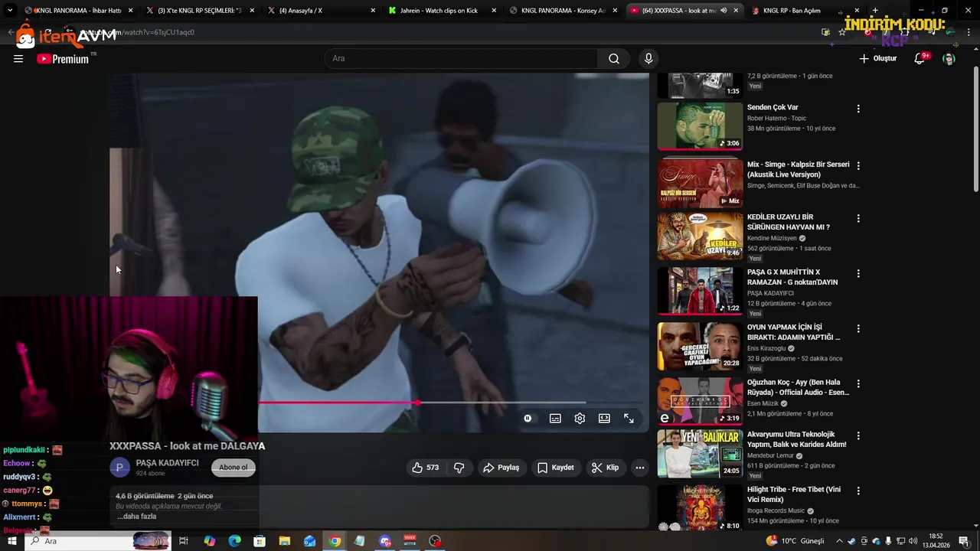The height and width of the screenshot is (551, 980).
Task: Open options for OYUN YAPMAK İÇİN video
Action: [x=858, y=328]
